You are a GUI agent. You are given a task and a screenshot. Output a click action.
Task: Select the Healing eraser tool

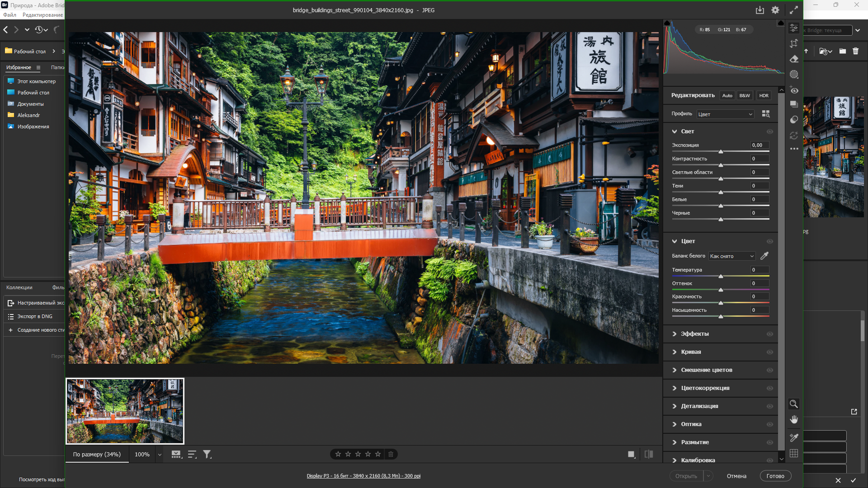pyautogui.click(x=794, y=59)
